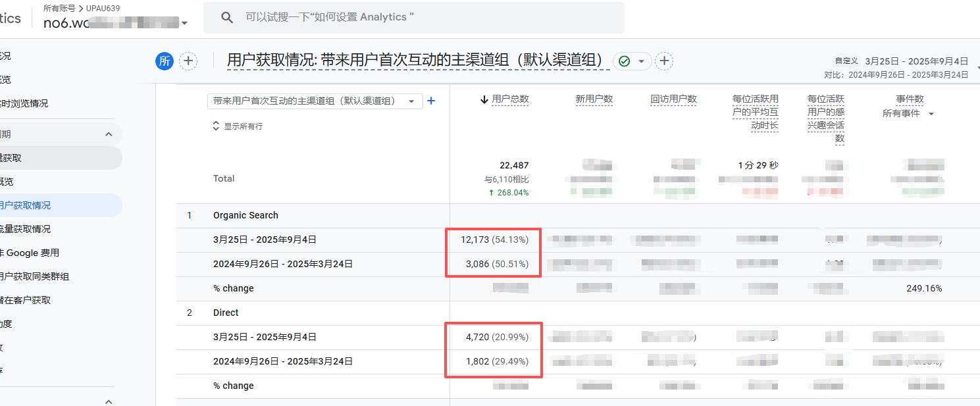Open the account property dropdown arrow
The image size is (980, 406).
(185, 24)
